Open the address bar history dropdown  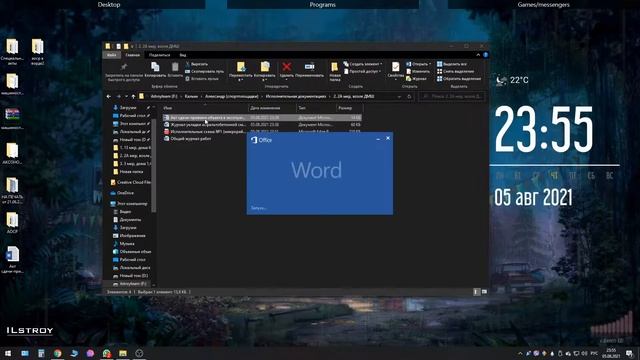coord(399,97)
